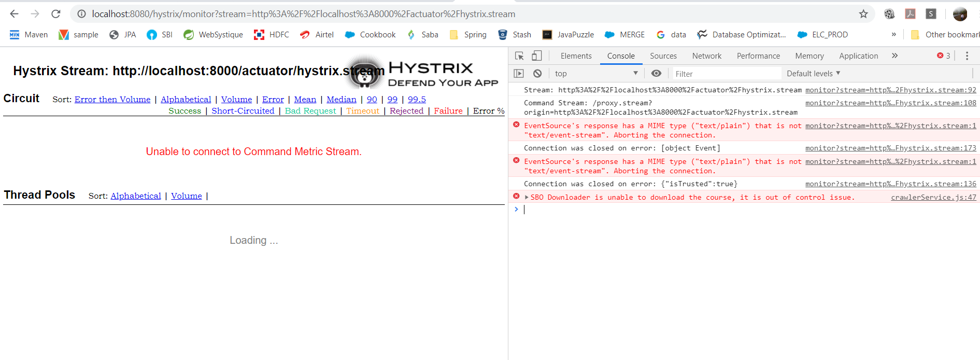Click the browser back arrow
Screen dimensions: 980x360
(14, 14)
